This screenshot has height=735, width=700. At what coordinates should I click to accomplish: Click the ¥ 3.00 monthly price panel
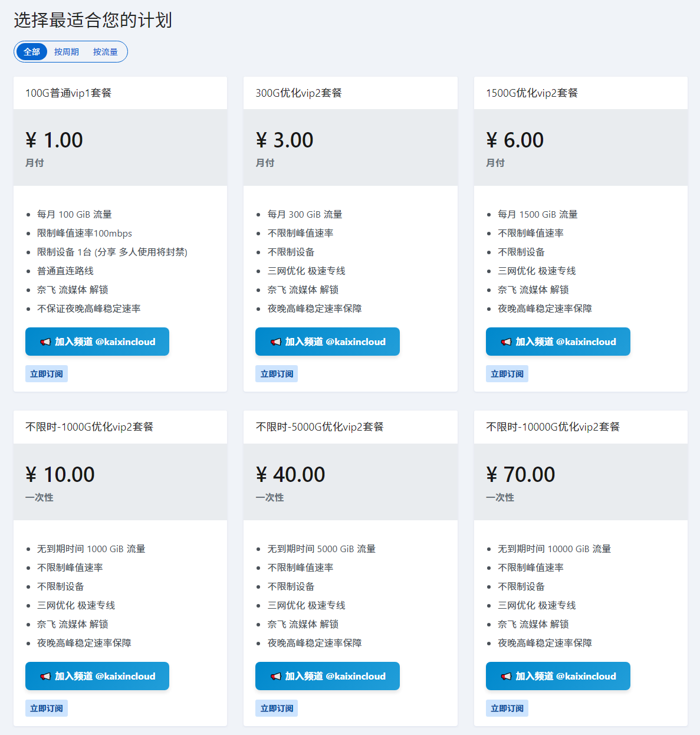(350, 147)
